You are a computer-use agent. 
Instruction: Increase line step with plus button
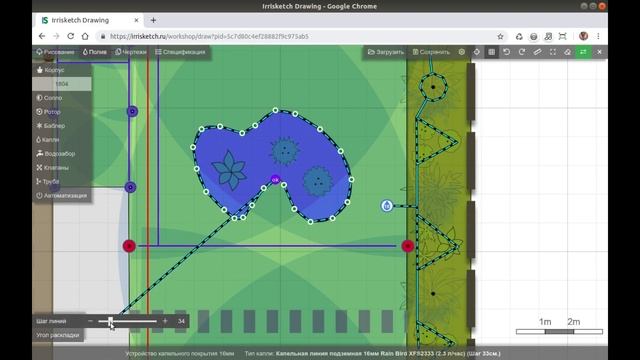click(165, 321)
